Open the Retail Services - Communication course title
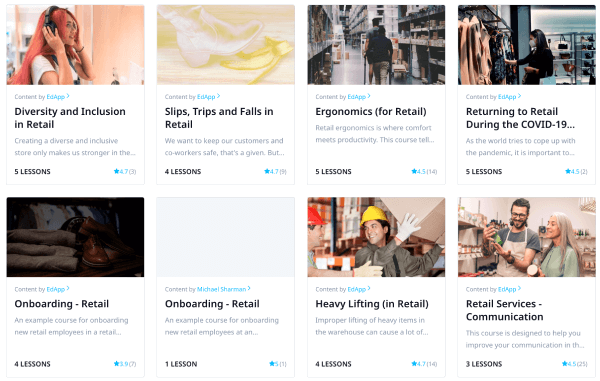Screen dimensions: 600x381 [x=504, y=310]
